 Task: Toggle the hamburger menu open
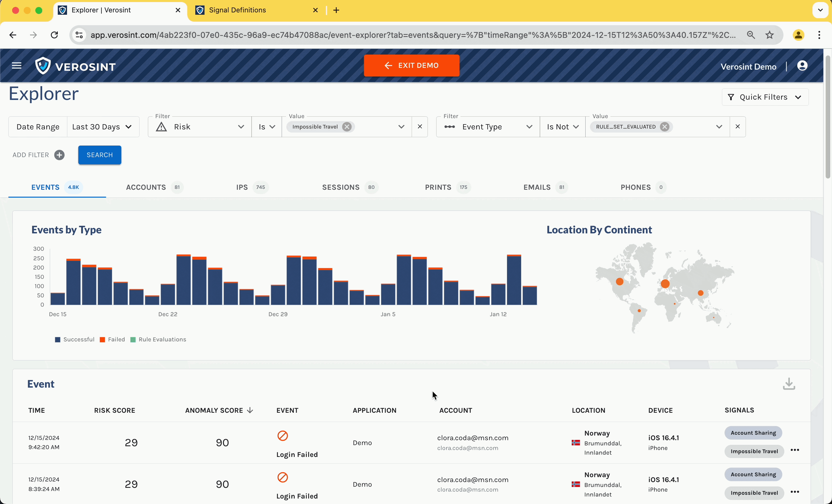click(17, 66)
